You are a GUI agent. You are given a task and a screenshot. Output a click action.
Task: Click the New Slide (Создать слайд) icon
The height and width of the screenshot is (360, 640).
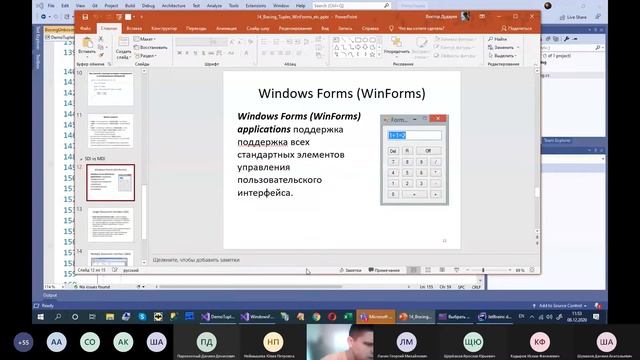click(x=123, y=42)
